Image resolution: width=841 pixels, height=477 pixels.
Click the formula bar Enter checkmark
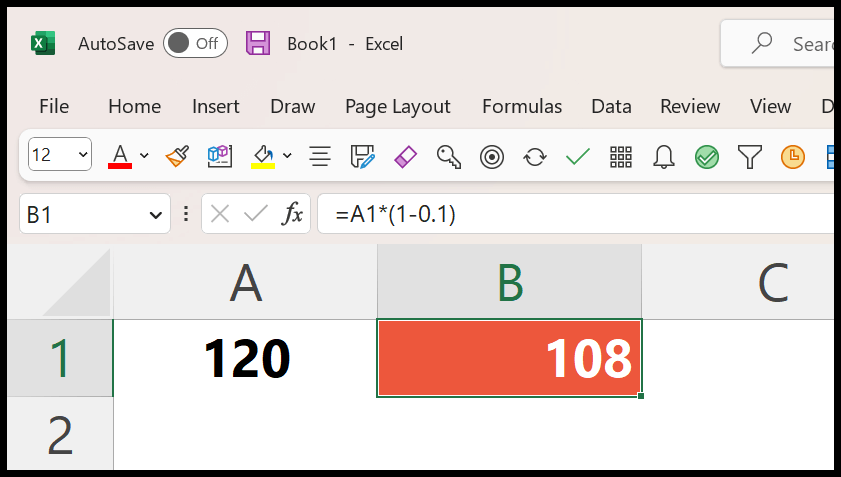256,215
